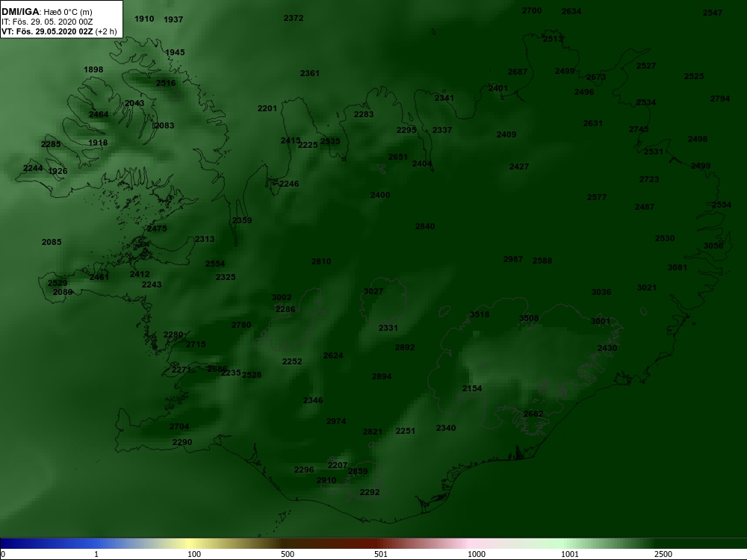Image resolution: width=747 pixels, height=560 pixels.
Task: Click the label 2974
Action: [x=336, y=421]
